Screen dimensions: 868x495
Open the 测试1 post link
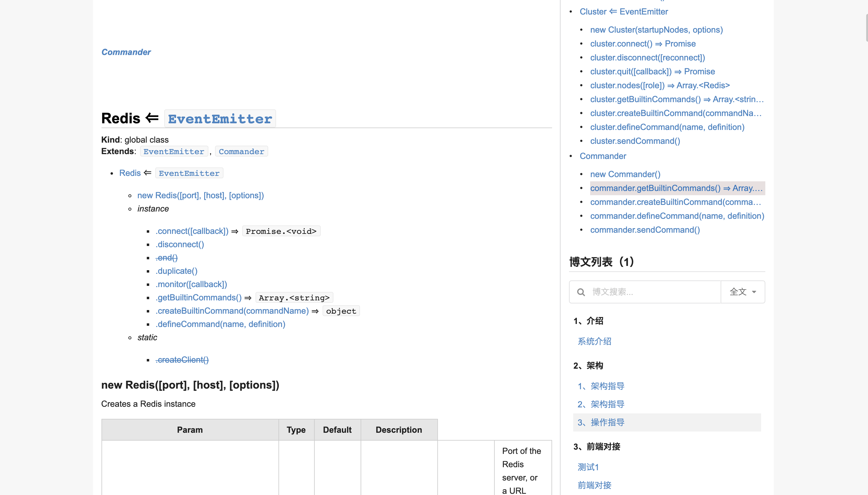588,467
